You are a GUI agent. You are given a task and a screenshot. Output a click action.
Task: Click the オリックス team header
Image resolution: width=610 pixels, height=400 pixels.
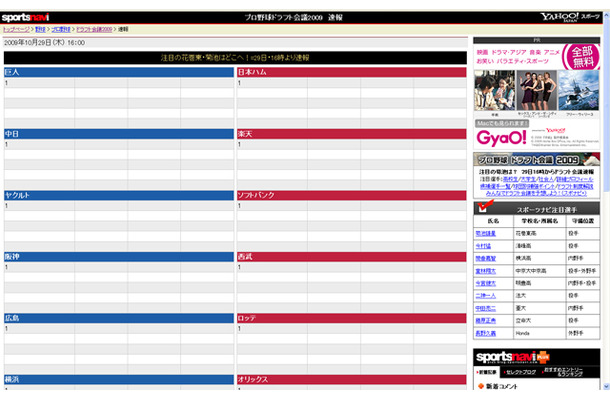[x=352, y=379]
